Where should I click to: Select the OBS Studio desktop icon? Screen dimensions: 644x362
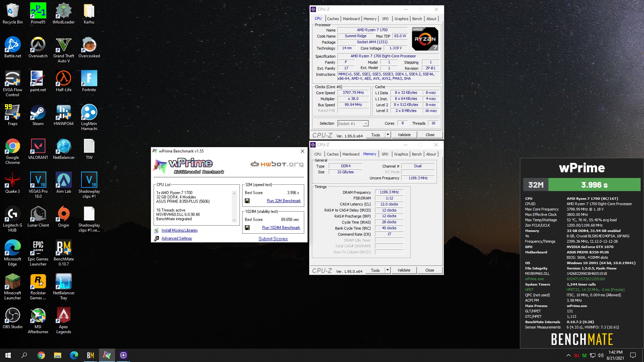12,318
